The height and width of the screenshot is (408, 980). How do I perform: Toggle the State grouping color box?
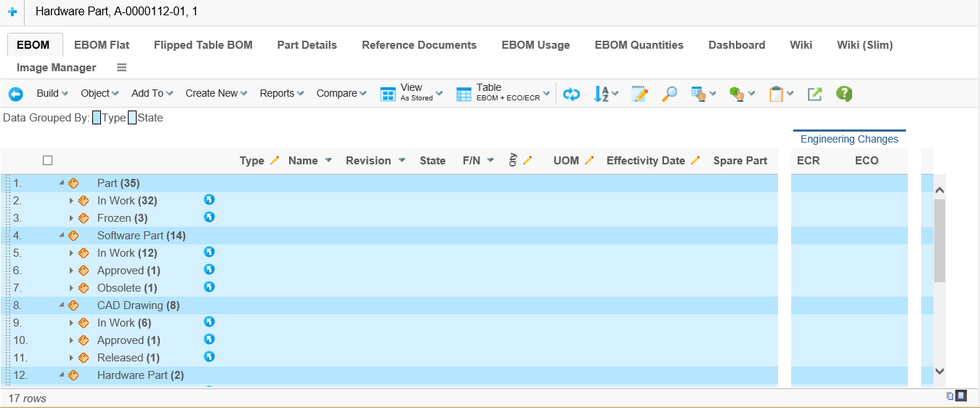coord(132,118)
